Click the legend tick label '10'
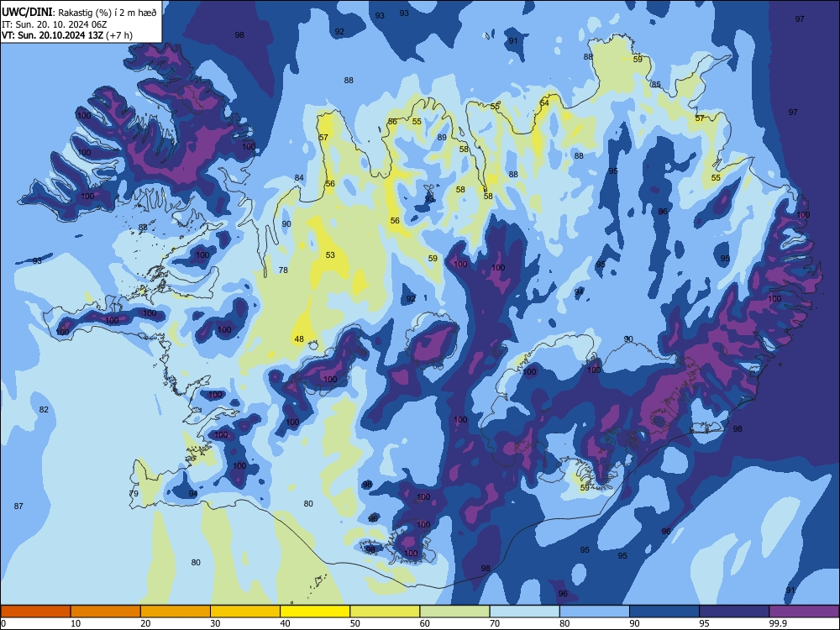Screen dimensions: 840x630 point(76,623)
